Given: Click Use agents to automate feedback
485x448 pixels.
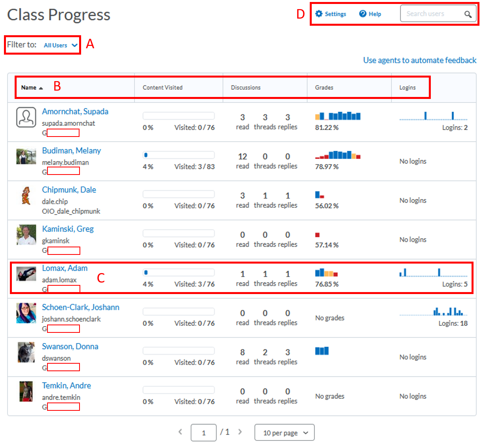Looking at the screenshot, I should click(x=420, y=60).
